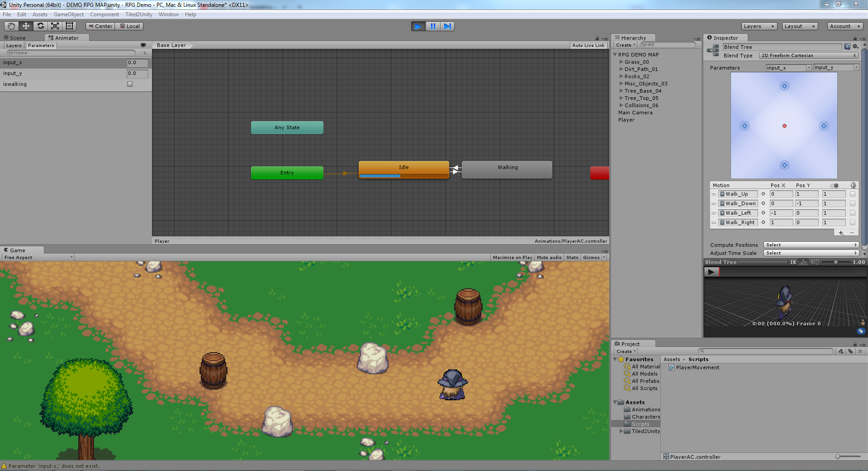Image resolution: width=868 pixels, height=471 pixels.
Task: Select the Hand tool in the toolbar
Action: [11, 26]
